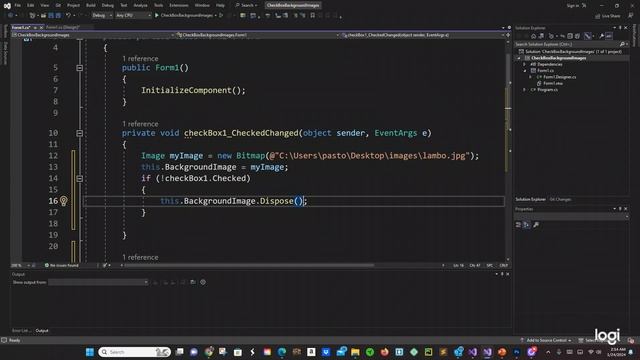Toggle auto-hide pin on Output panel

(x=502, y=274)
